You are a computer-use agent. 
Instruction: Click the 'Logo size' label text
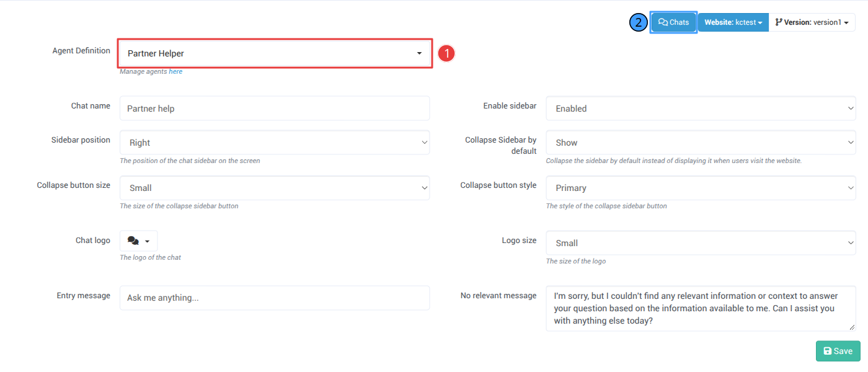[x=519, y=241]
